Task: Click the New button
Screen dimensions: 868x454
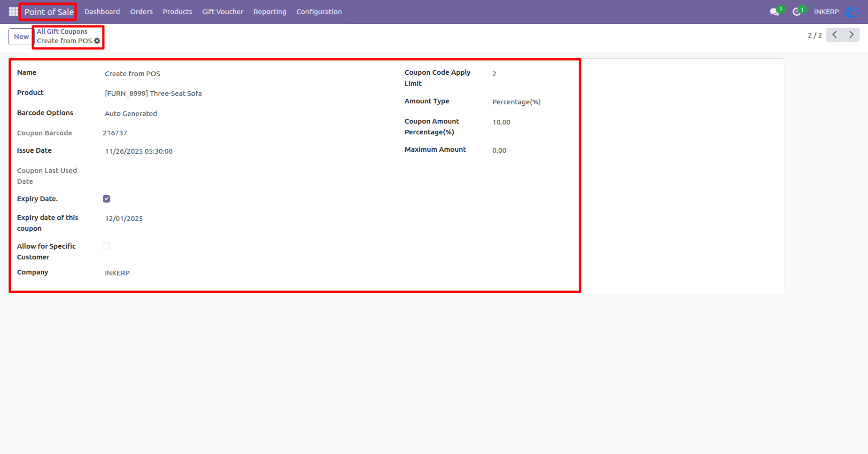Action: (x=21, y=37)
